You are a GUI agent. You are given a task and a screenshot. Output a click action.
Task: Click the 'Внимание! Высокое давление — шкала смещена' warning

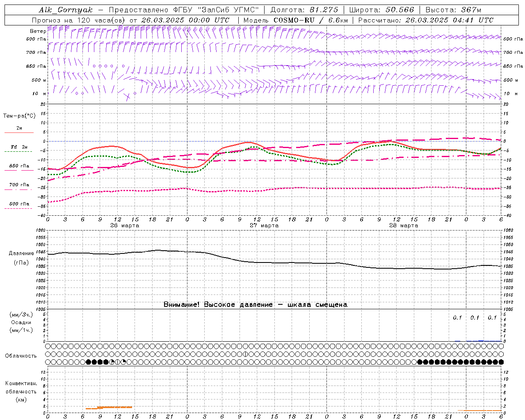tap(255, 305)
